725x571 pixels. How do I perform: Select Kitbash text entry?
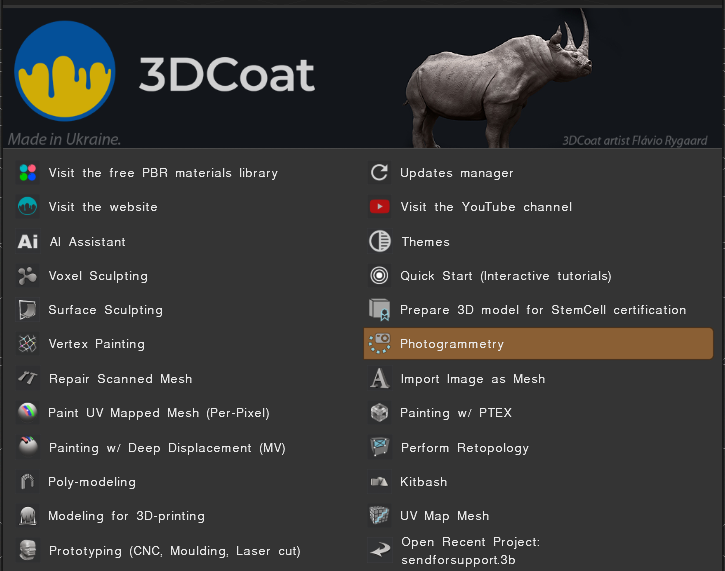tap(424, 482)
